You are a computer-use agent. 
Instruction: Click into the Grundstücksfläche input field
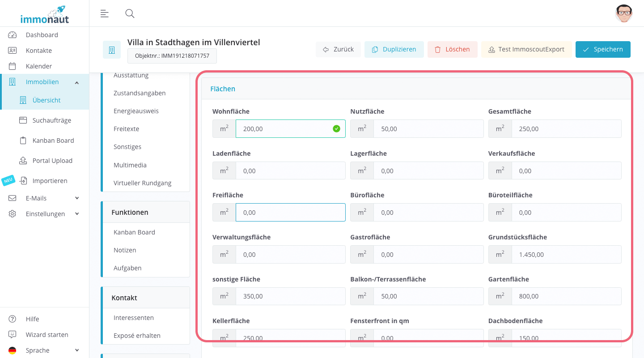[x=566, y=255]
